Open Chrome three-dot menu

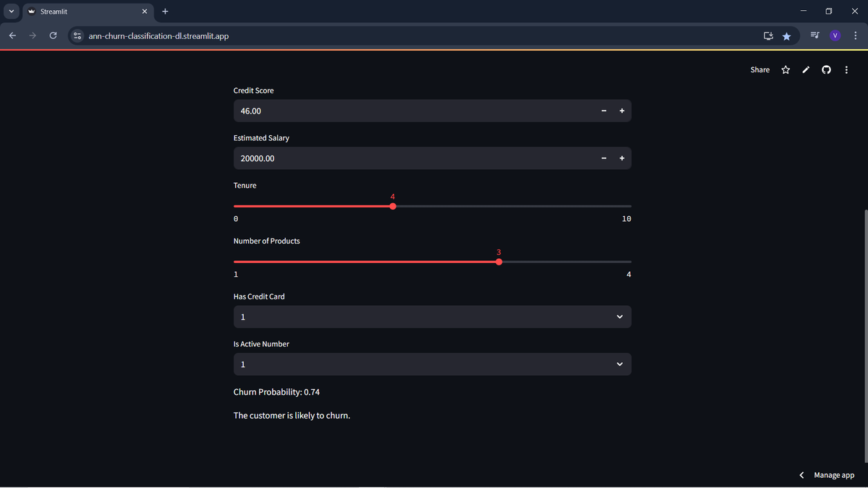coord(855,35)
